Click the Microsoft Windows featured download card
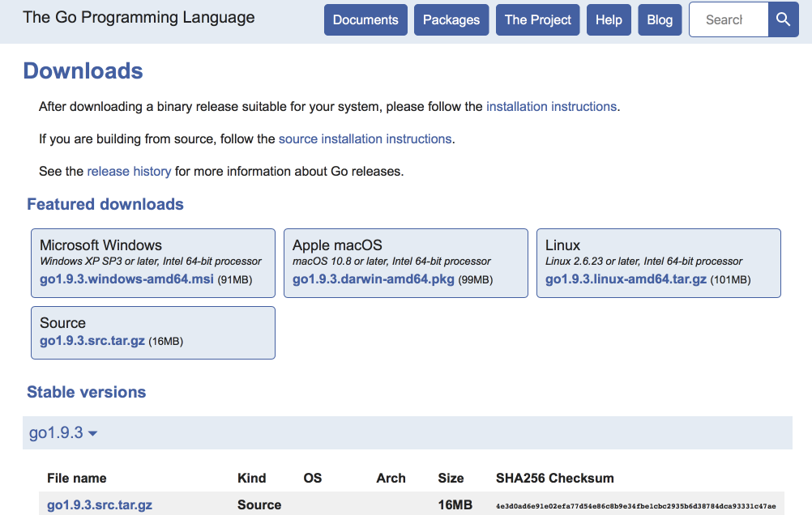812x515 pixels. coord(152,262)
